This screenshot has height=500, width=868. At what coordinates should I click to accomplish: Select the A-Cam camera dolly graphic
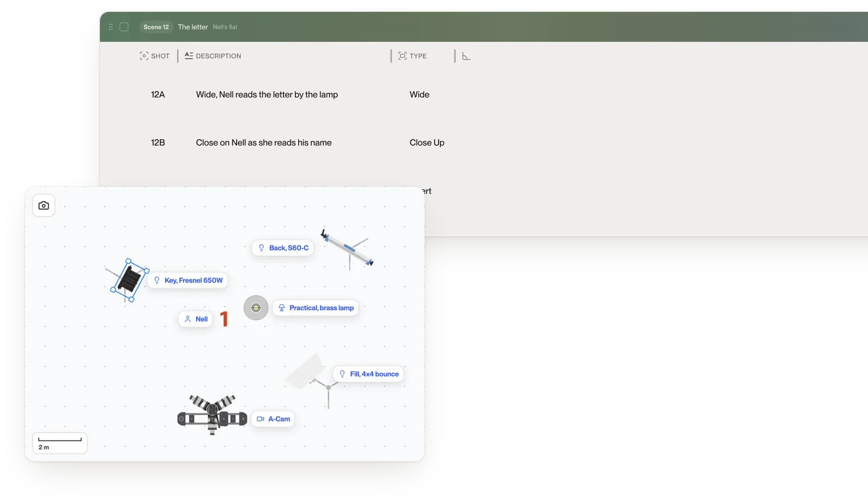pyautogui.click(x=212, y=414)
